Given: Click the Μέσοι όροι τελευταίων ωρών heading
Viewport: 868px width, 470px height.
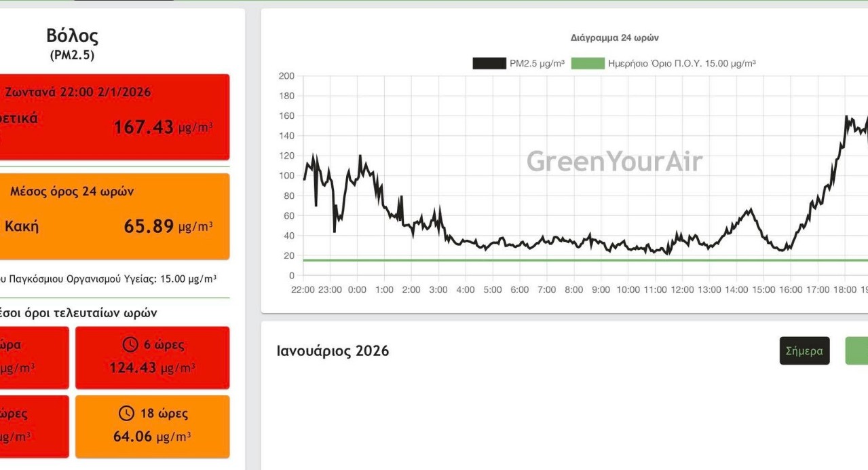Looking at the screenshot, I should tap(78, 313).
